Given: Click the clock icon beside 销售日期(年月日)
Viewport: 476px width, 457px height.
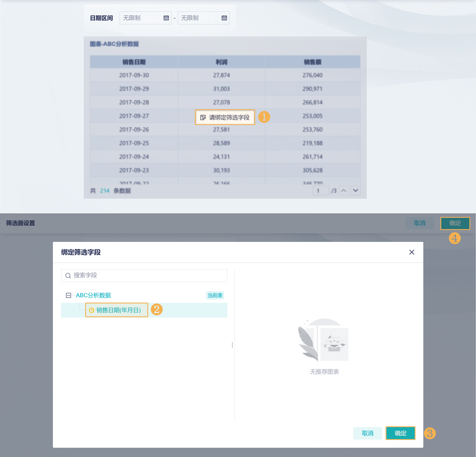Looking at the screenshot, I should (x=92, y=310).
